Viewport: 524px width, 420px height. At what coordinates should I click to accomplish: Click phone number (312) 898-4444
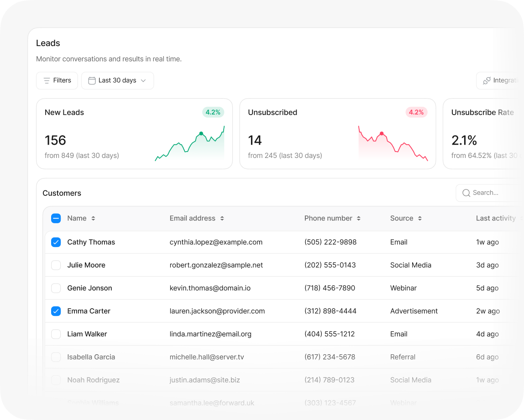point(330,311)
